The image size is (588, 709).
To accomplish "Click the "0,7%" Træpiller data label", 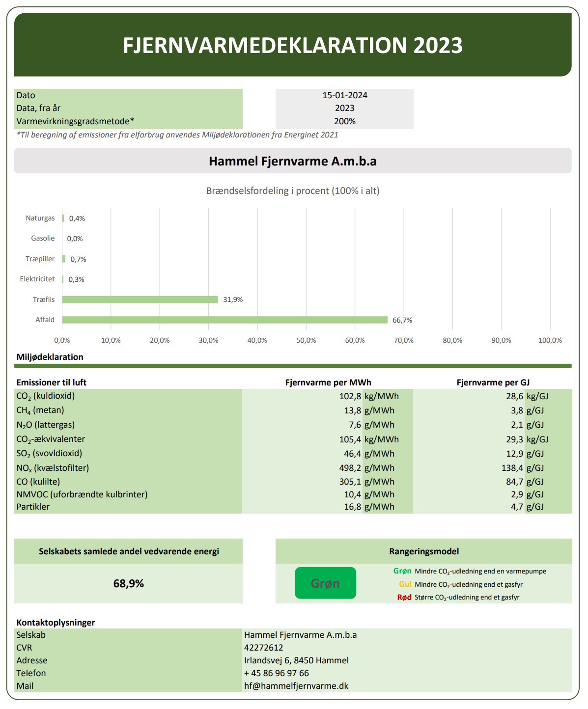I will pyautogui.click(x=78, y=259).
